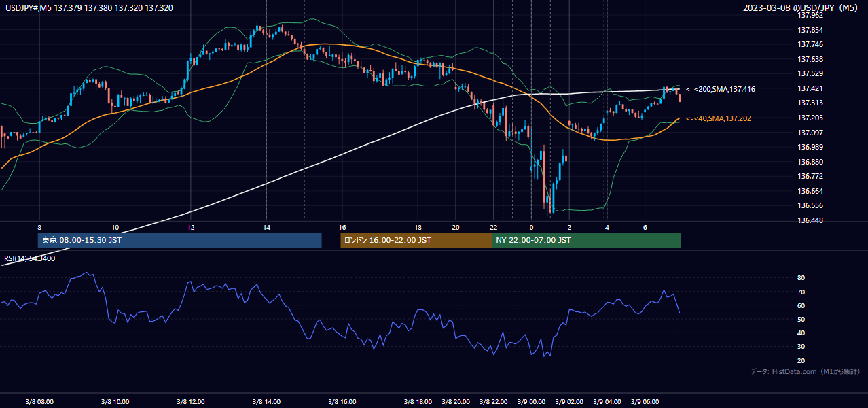Click the RSI(14) 54.3400 indicator label
This screenshot has height=408, width=868.
coord(30,258)
